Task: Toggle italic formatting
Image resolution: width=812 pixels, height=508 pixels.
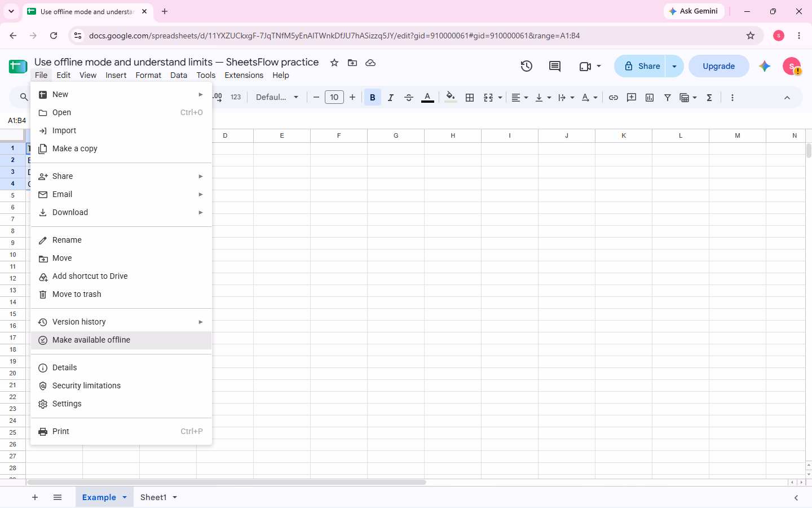Action: 391,98
